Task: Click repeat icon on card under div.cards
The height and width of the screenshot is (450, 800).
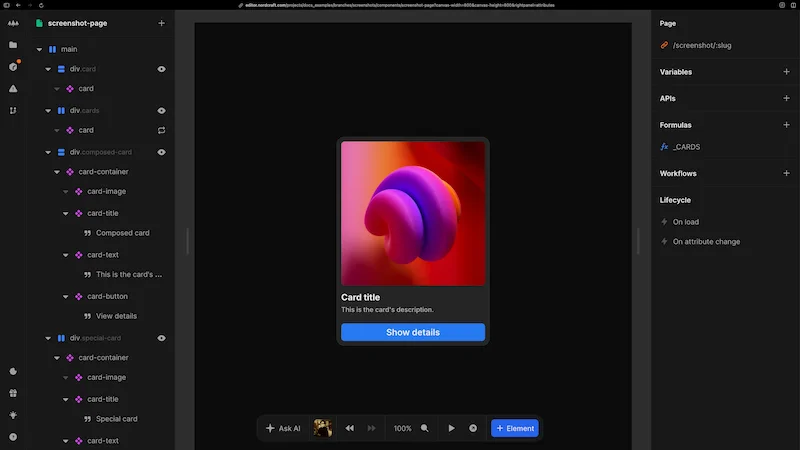Action: click(161, 130)
